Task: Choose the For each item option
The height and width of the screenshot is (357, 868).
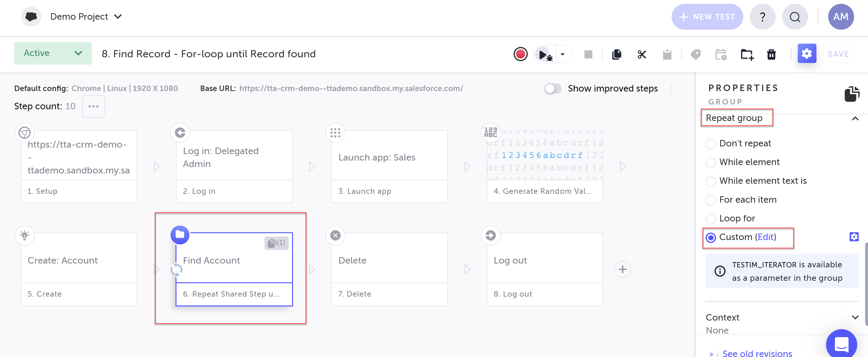Action: 711,200
